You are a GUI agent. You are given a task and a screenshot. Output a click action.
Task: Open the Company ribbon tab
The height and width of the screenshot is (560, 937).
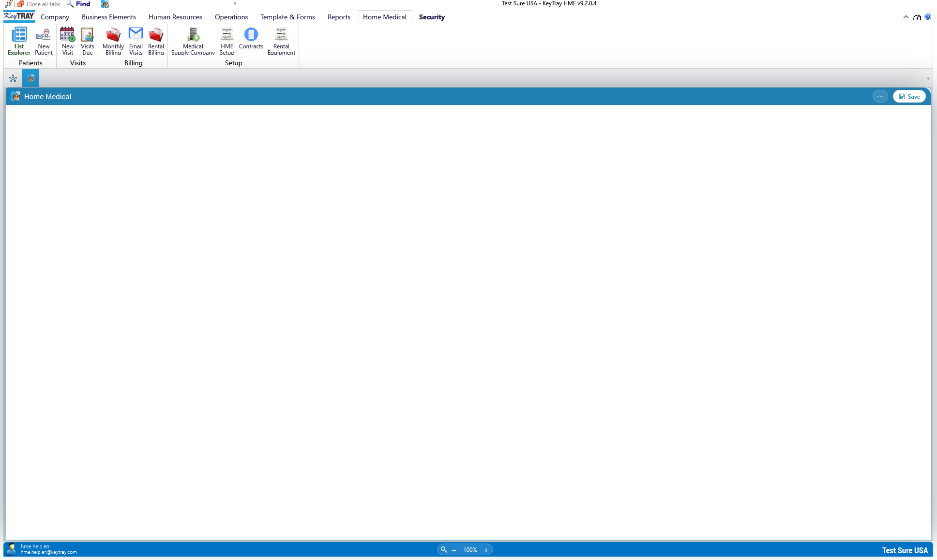55,17
